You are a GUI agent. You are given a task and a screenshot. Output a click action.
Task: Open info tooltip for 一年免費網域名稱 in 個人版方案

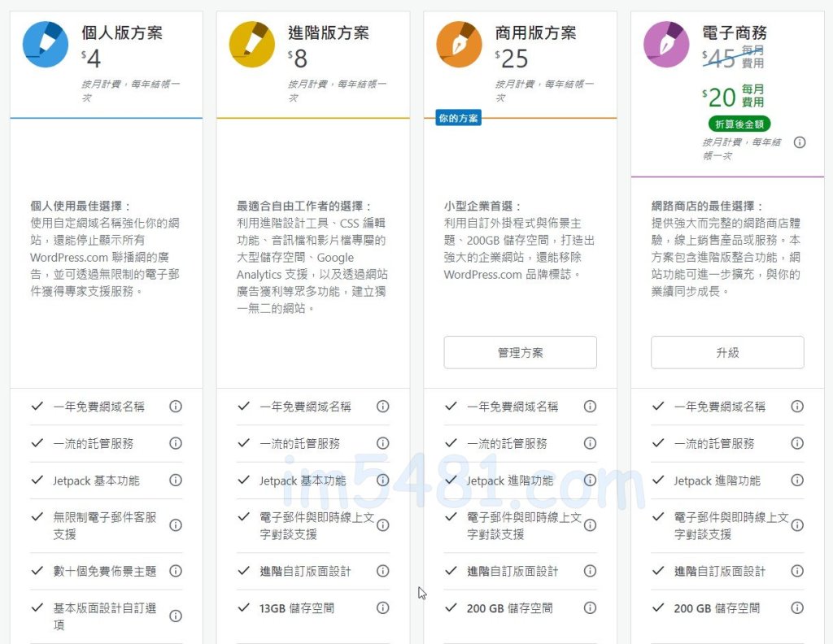[176, 406]
